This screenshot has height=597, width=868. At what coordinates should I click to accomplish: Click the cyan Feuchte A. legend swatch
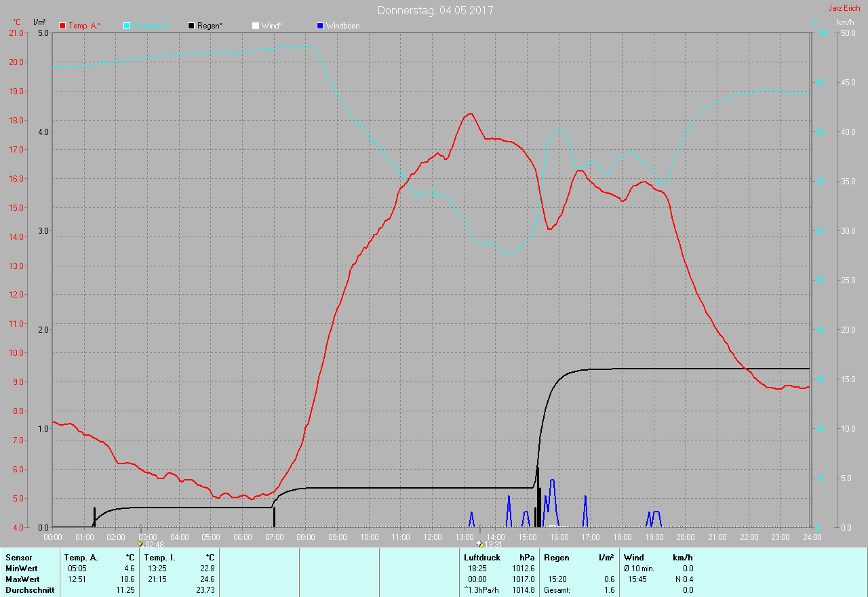[127, 26]
